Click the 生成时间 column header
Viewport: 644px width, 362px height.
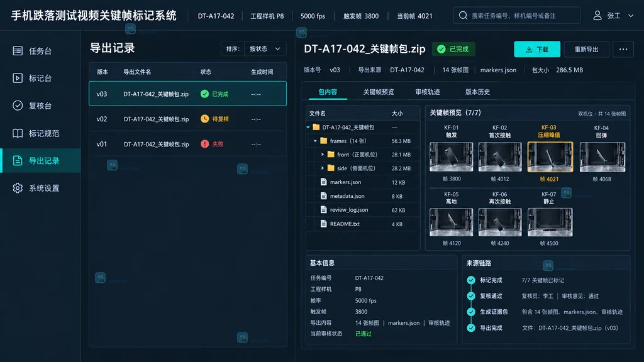(x=262, y=72)
